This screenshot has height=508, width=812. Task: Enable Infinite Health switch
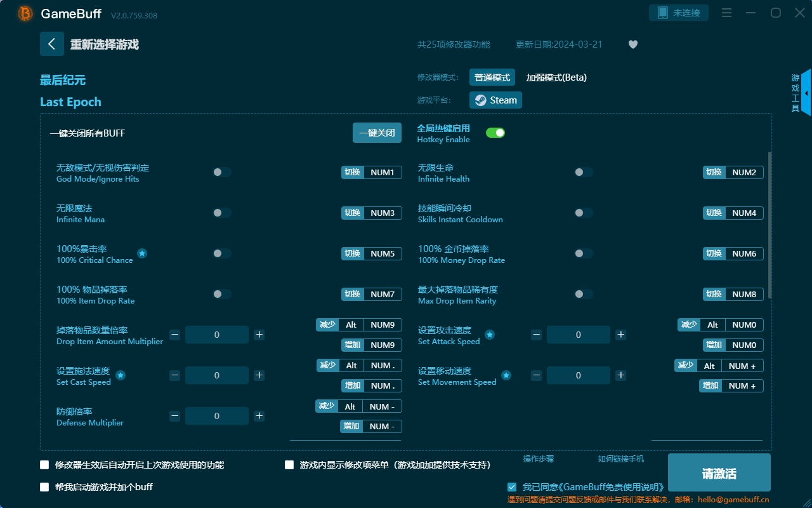[583, 172]
